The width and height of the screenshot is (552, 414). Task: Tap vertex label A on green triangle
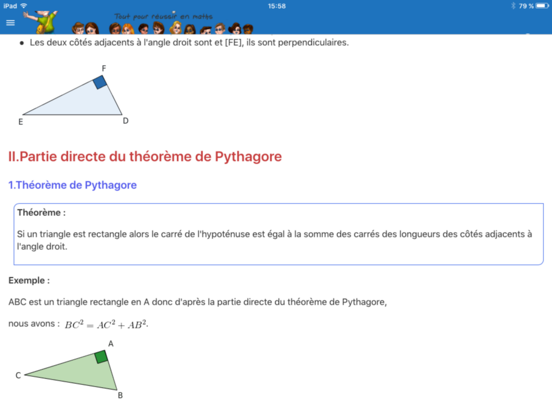click(x=111, y=344)
